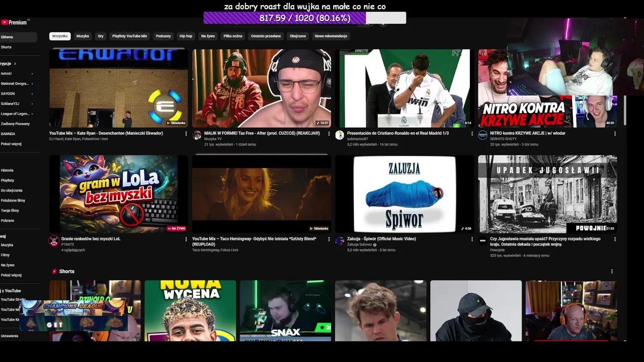Image resolution: width=644 pixels, height=362 pixels.
Task: Open video title NITRO kontra KRZYWE AKCJE
Action: [x=528, y=133]
